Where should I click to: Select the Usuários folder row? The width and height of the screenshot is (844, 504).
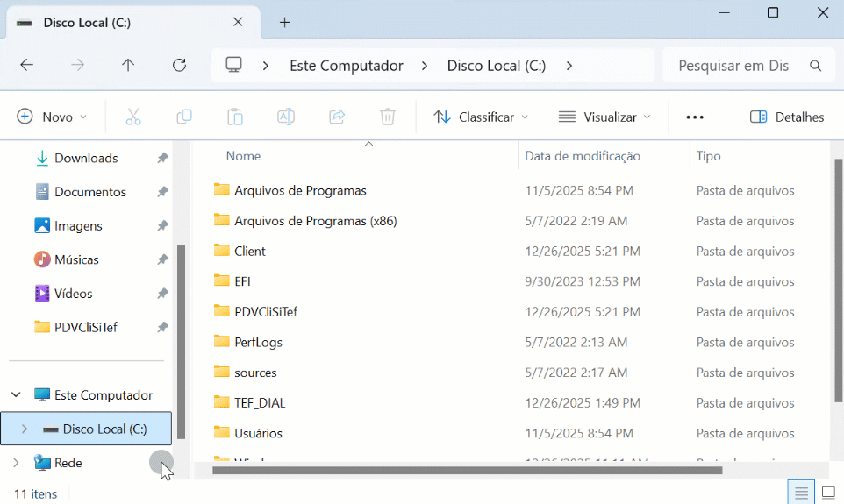511,433
